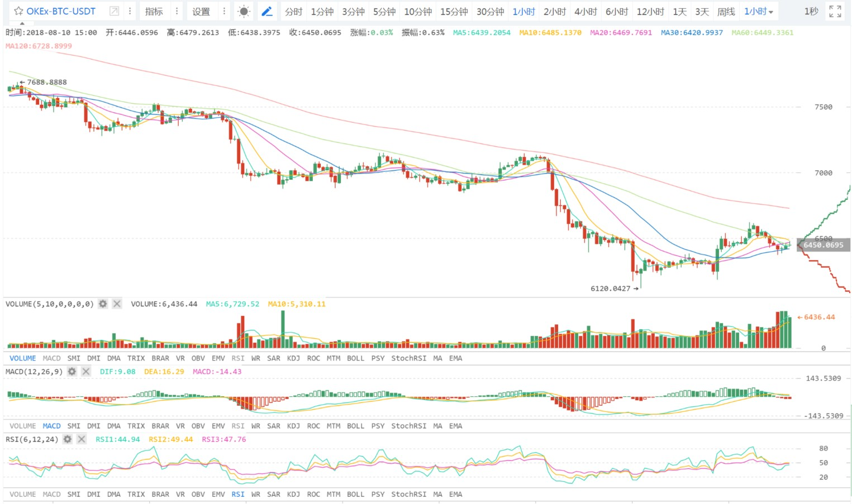Switch to the 4小时 timeframe
The width and height of the screenshot is (852, 504).
click(x=586, y=11)
